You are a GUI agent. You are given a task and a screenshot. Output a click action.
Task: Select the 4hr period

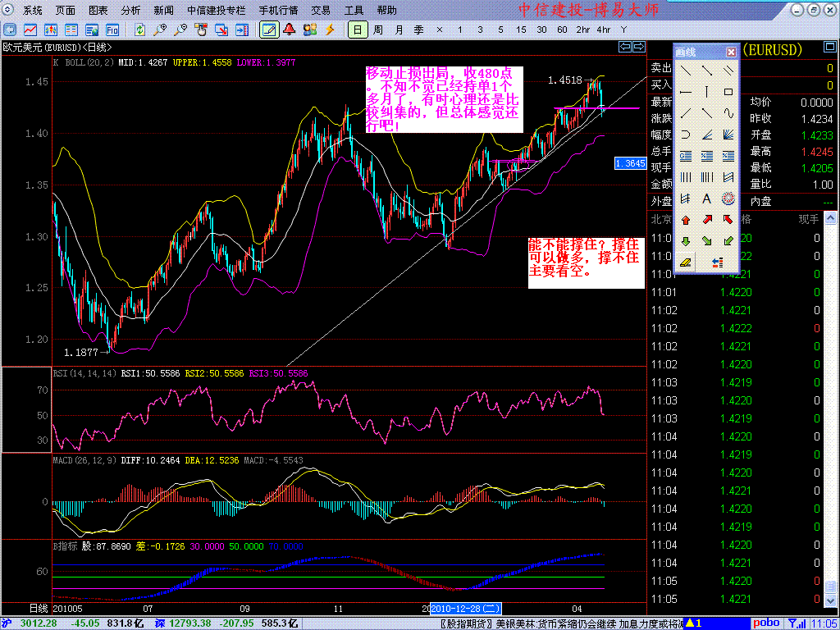click(604, 30)
